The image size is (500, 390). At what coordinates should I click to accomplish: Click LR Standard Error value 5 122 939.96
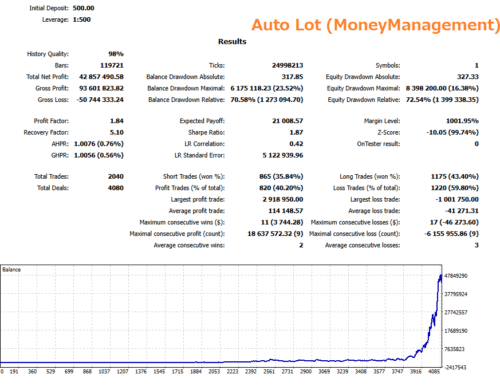coord(283,155)
